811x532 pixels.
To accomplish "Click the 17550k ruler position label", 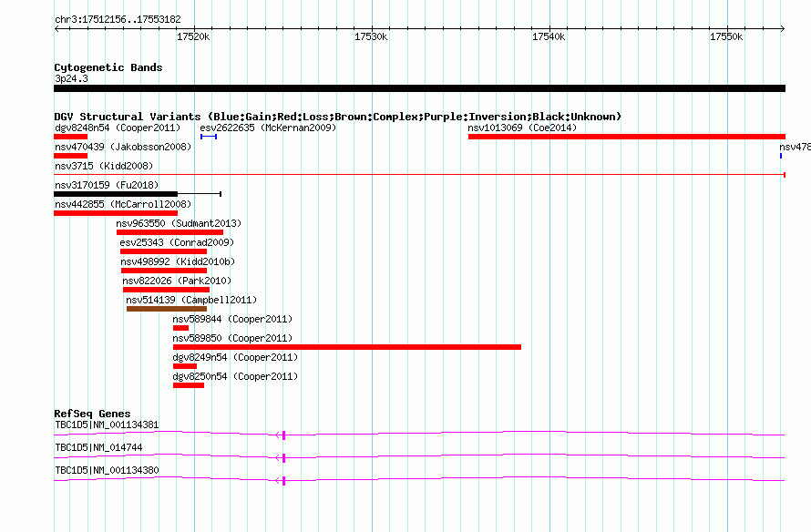I will click(x=726, y=36).
